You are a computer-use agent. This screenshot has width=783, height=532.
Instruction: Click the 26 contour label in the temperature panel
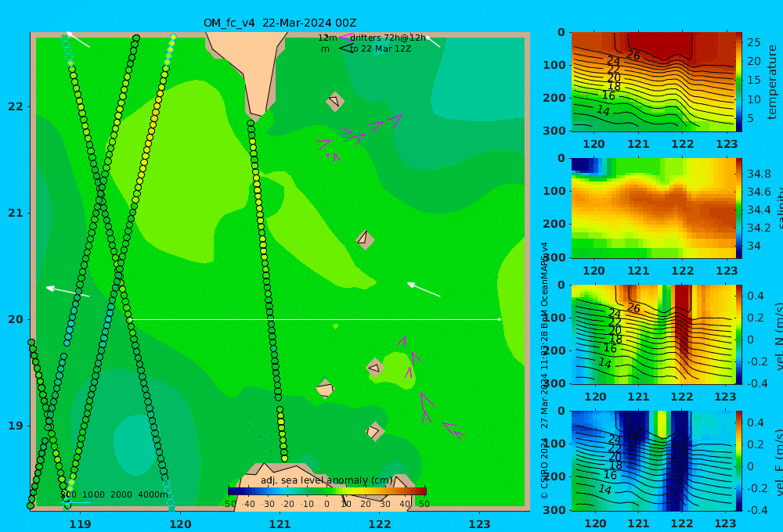[633, 55]
